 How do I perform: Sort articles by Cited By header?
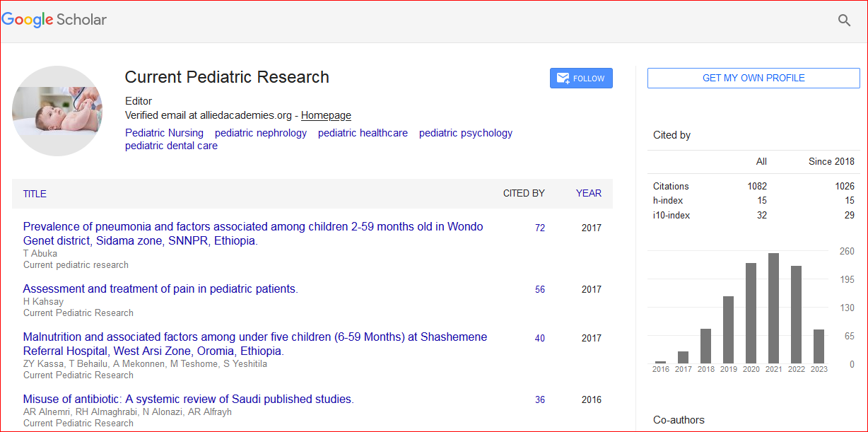[523, 193]
